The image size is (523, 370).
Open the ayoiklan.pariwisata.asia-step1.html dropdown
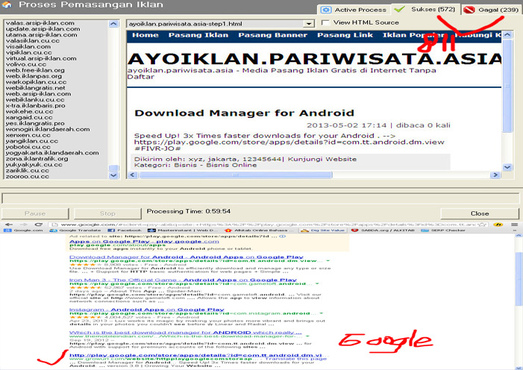[309, 24]
